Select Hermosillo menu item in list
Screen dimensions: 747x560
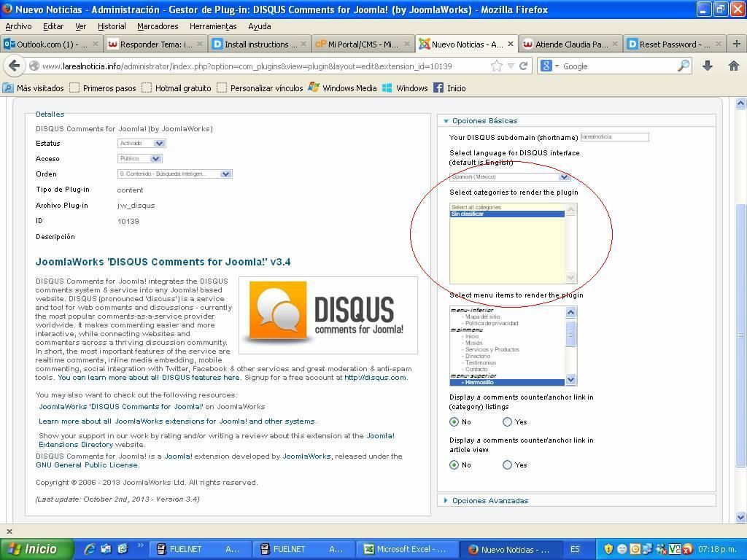pyautogui.click(x=507, y=382)
